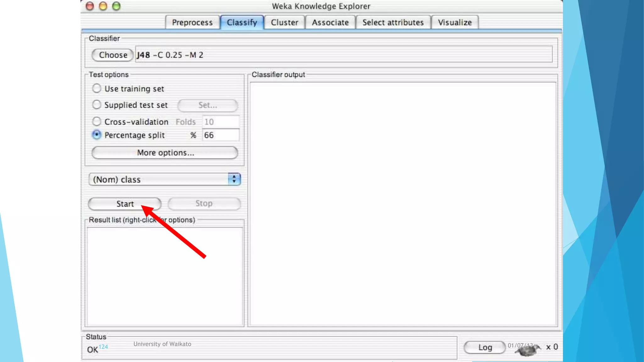Open the Select attributes tab
The width and height of the screenshot is (644, 362).
click(393, 22)
